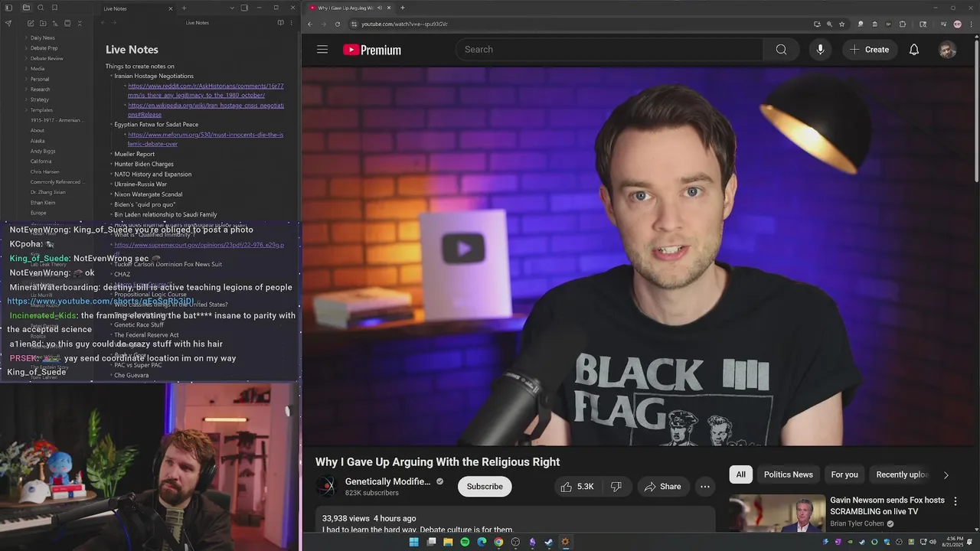This screenshot has height=551, width=980.
Task: Collapse all folders in Obsidian explorer
Action: tap(80, 23)
